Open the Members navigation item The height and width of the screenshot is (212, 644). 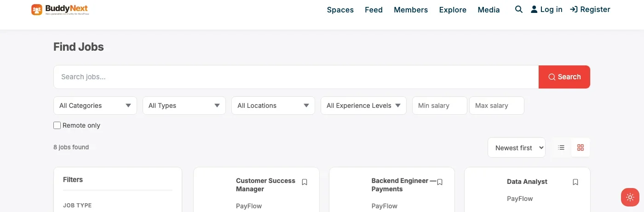pos(411,10)
